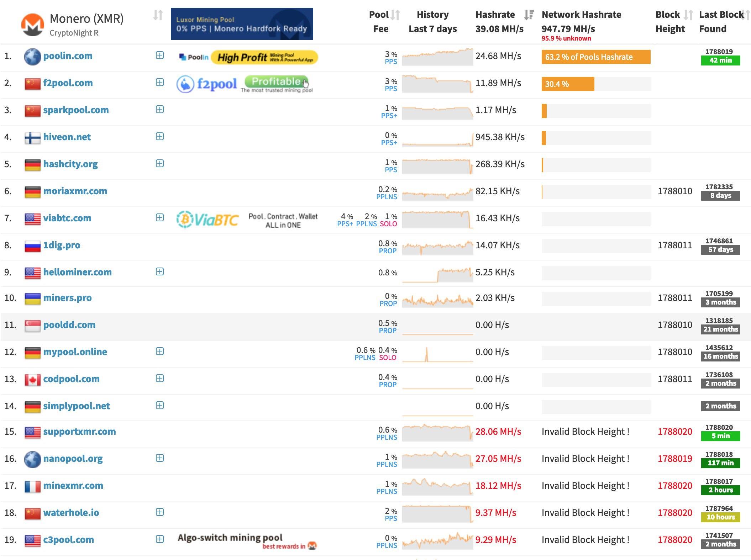Click the France flag next to minexmr.com
This screenshot has width=751, height=560.
point(33,487)
